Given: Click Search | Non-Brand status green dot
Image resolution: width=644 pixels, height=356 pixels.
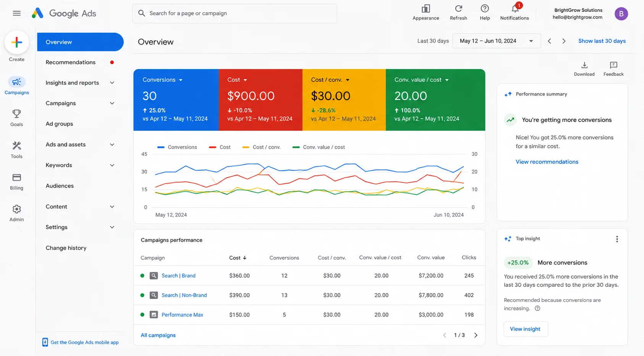Looking at the screenshot, I should [142, 295].
